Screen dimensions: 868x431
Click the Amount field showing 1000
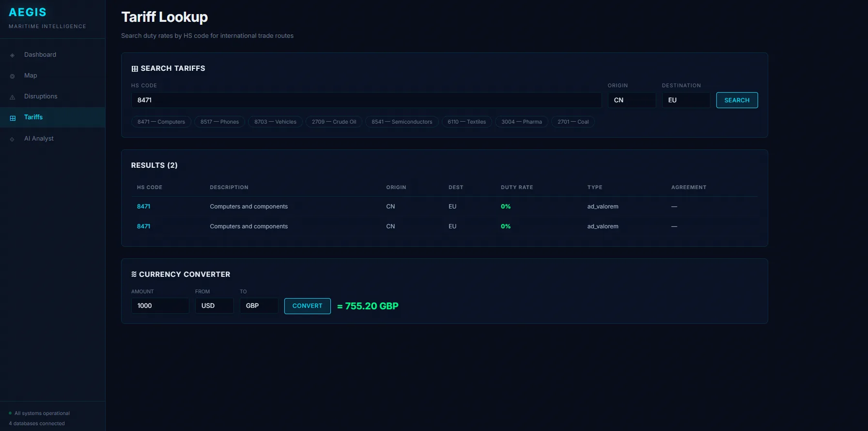pos(160,305)
